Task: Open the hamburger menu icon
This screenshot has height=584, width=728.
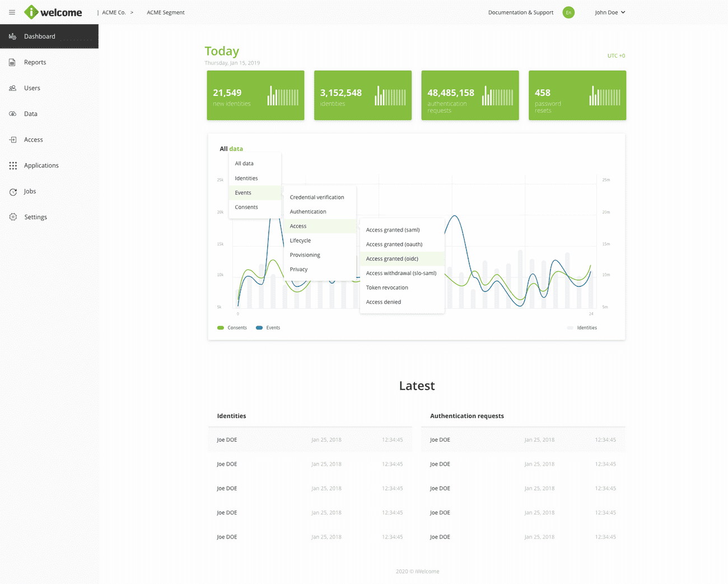Action: point(12,12)
